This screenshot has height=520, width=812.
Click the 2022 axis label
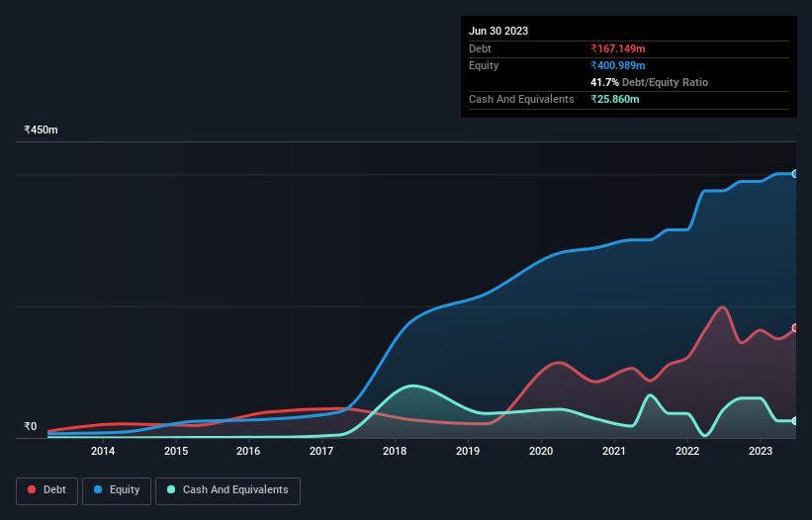point(687,451)
